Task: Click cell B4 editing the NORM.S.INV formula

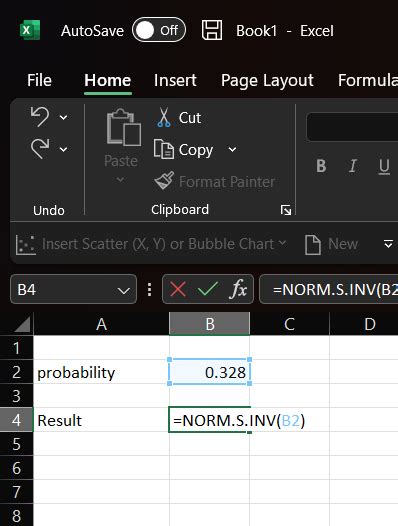Action: pyautogui.click(x=210, y=420)
